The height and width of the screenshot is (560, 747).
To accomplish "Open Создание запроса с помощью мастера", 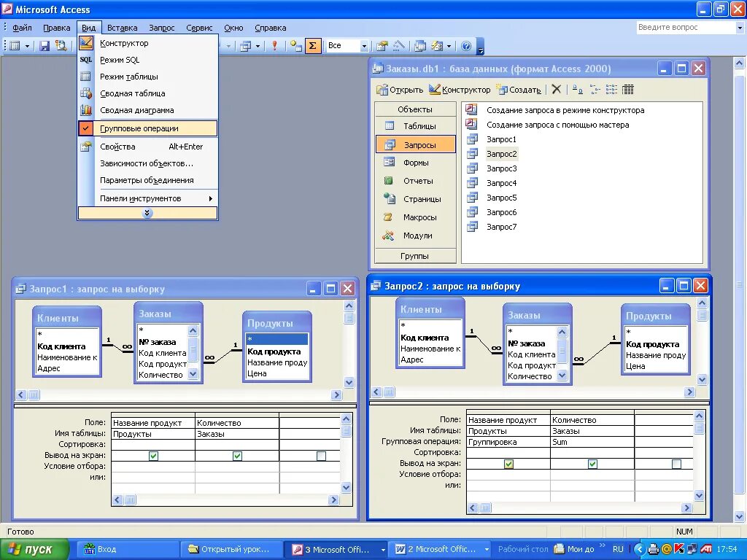I will (x=557, y=125).
